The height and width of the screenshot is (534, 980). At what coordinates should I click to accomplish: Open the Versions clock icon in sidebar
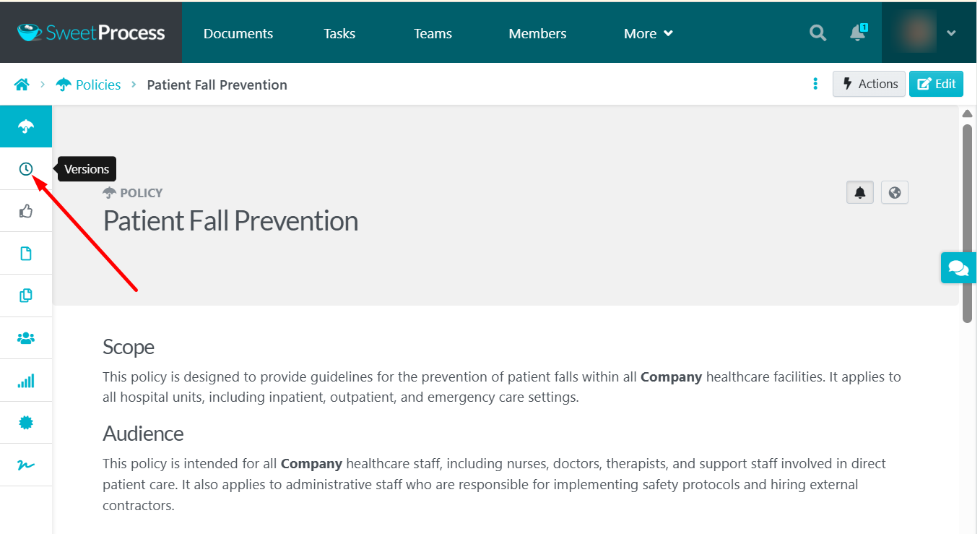26,169
